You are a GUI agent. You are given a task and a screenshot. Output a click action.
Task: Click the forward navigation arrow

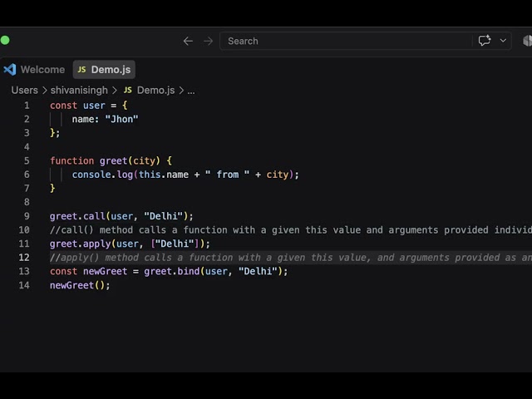pyautogui.click(x=208, y=41)
